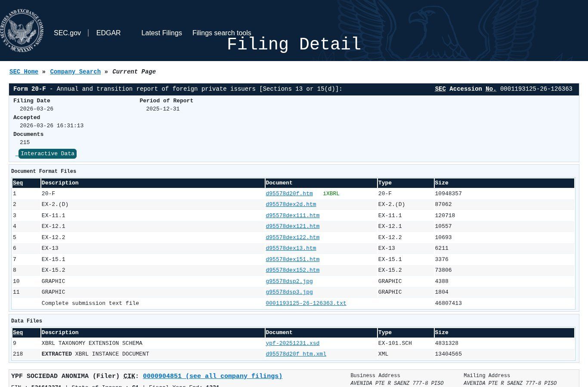Open CIK 0000904851 company filings link
Viewport: 588px width, 387px height.
(x=213, y=376)
